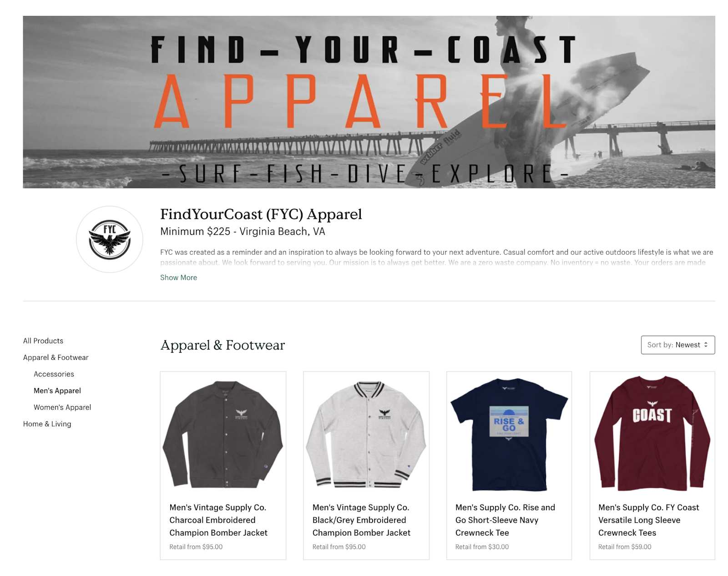The image size is (728, 576).
Task: Click the sort dropdown arrow icon
Action: coord(706,345)
